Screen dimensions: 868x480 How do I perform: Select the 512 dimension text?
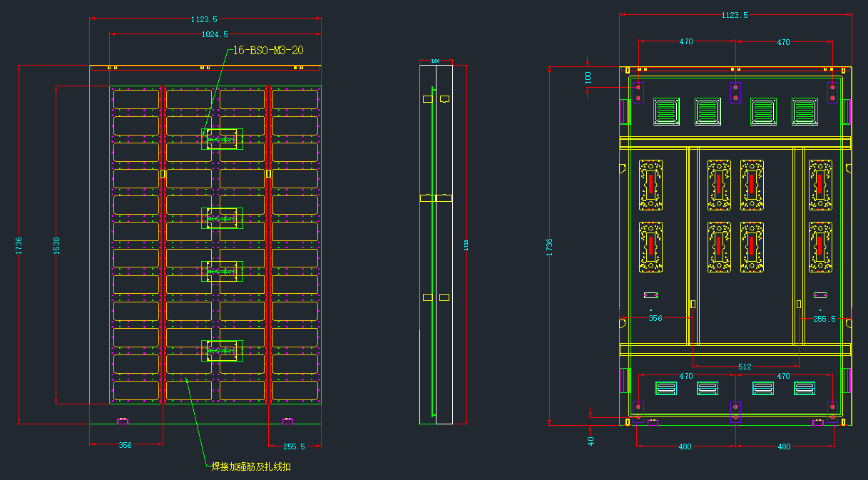tap(745, 367)
